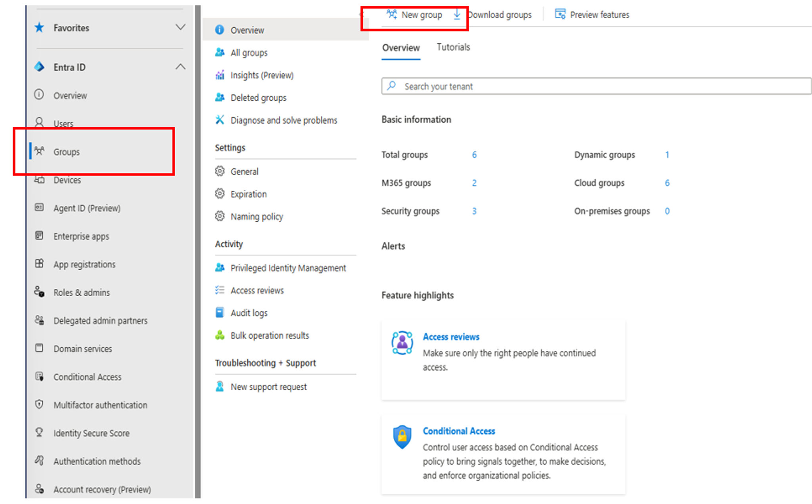This screenshot has height=504, width=812.
Task: Click the Conditional Access sidebar icon
Action: click(x=39, y=376)
